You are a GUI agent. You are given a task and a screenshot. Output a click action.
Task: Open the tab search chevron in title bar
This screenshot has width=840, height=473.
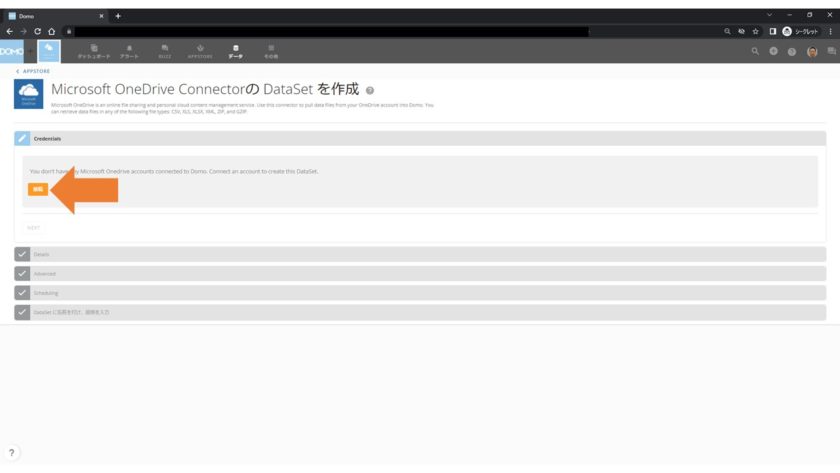click(769, 14)
